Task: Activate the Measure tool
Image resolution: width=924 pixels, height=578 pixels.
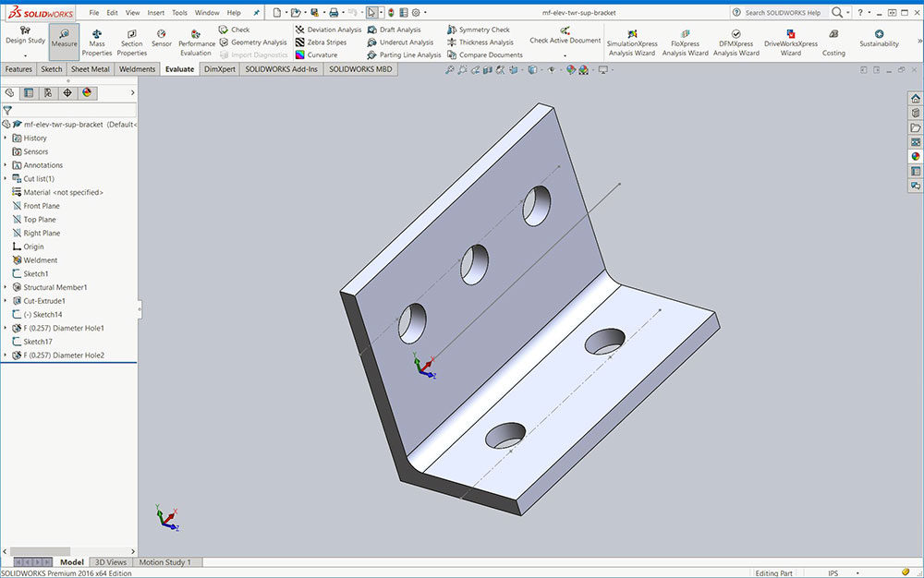Action: point(64,42)
